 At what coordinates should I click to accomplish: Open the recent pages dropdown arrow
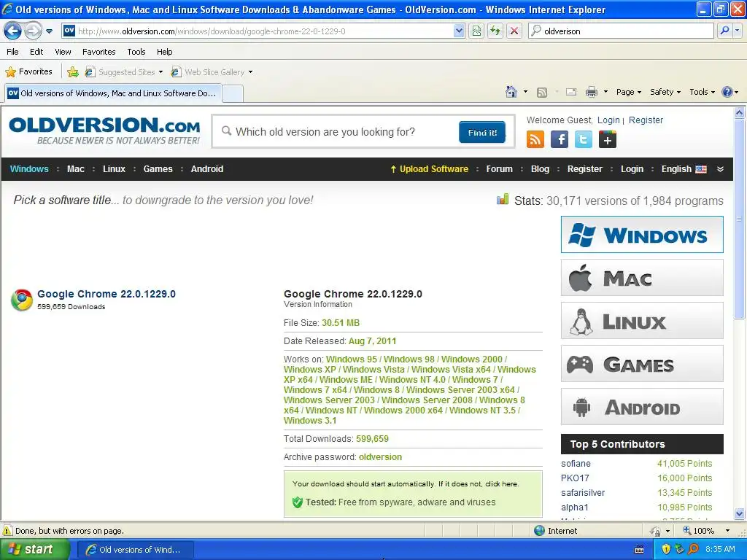(x=49, y=31)
